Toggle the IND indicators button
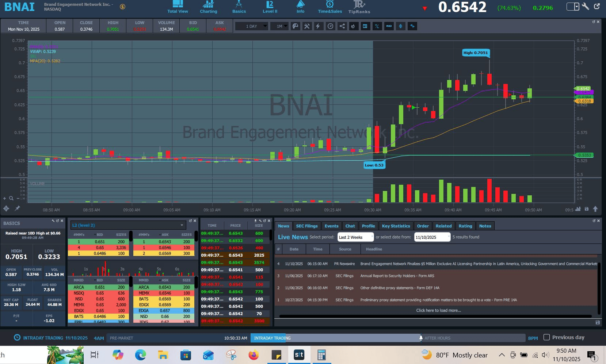 tap(389, 26)
